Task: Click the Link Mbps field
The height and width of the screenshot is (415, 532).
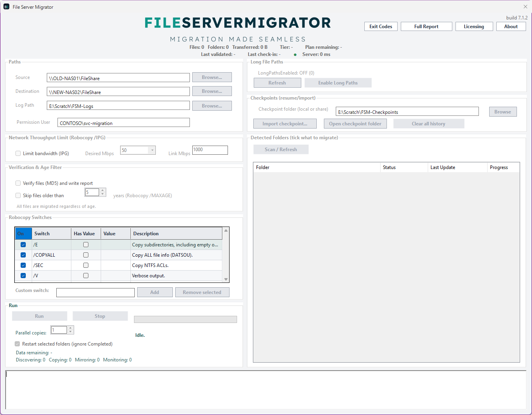Action: coord(210,150)
